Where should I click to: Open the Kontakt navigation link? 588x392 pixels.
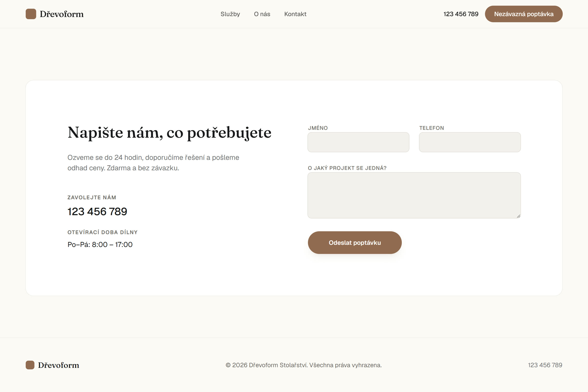295,14
